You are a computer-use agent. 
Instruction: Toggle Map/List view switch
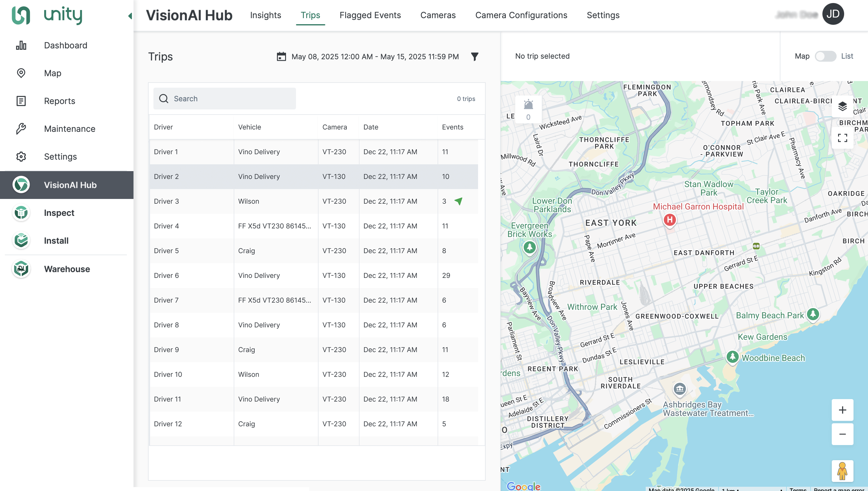[825, 56]
